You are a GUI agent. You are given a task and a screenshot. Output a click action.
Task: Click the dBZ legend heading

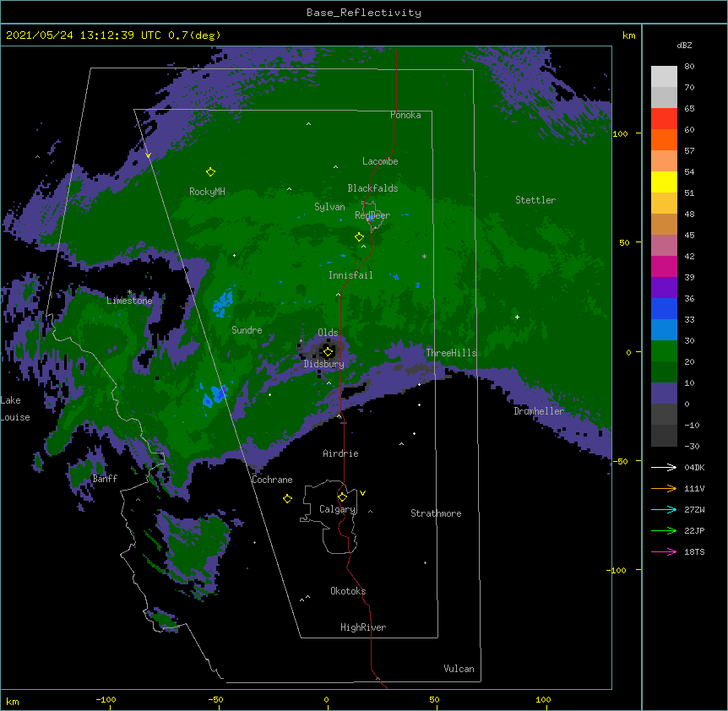point(684,45)
